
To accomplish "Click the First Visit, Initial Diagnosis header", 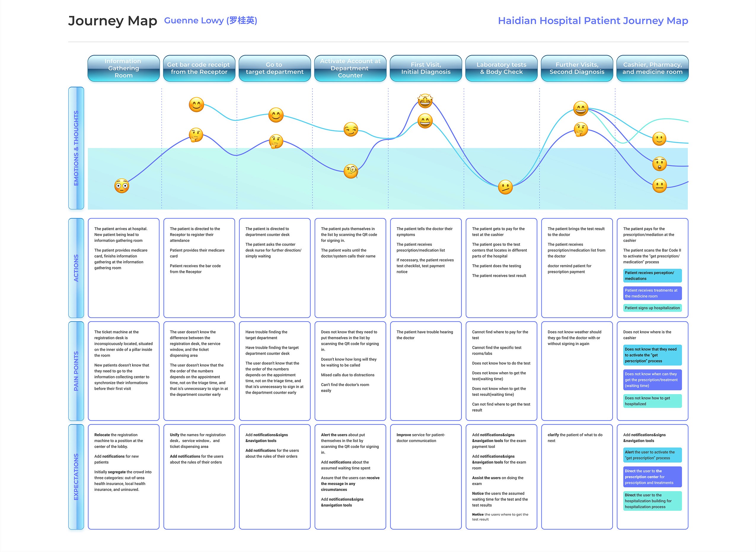I will (x=425, y=68).
